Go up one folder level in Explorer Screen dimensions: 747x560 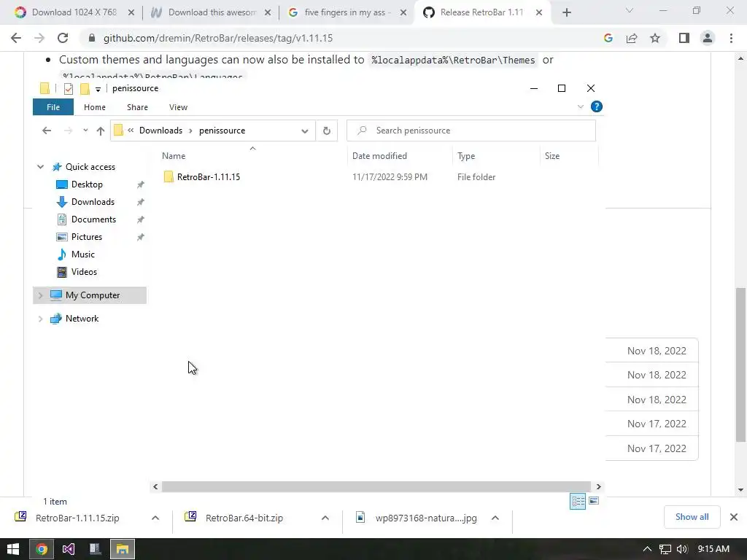tap(100, 131)
